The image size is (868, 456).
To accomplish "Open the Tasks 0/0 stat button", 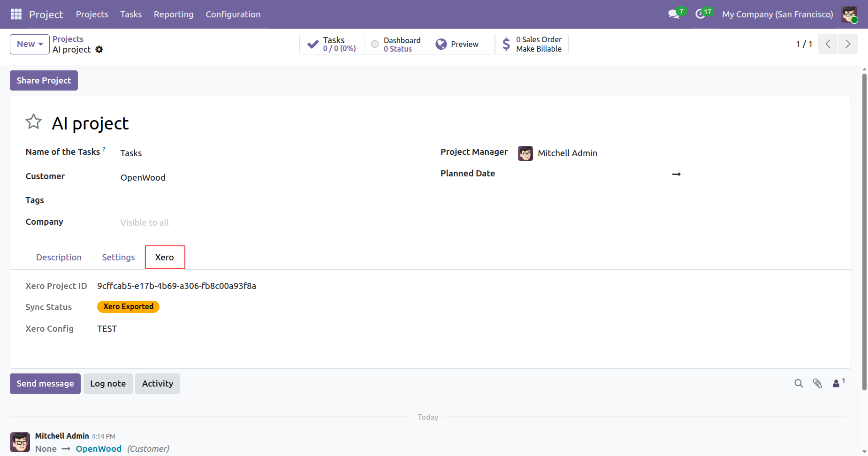I will (332, 44).
